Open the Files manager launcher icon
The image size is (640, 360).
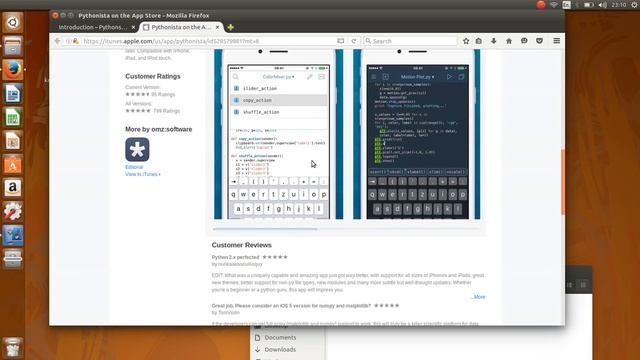click(x=13, y=46)
